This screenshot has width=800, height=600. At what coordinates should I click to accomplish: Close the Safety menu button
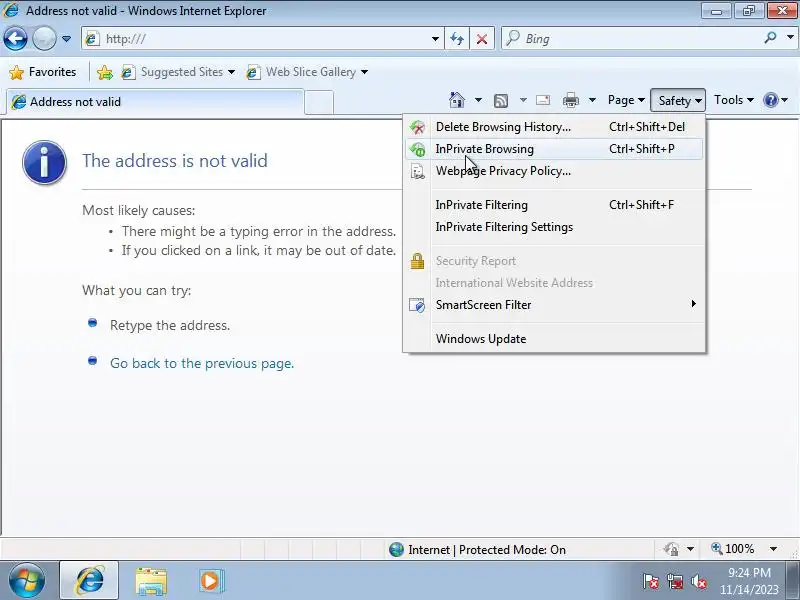coord(678,100)
